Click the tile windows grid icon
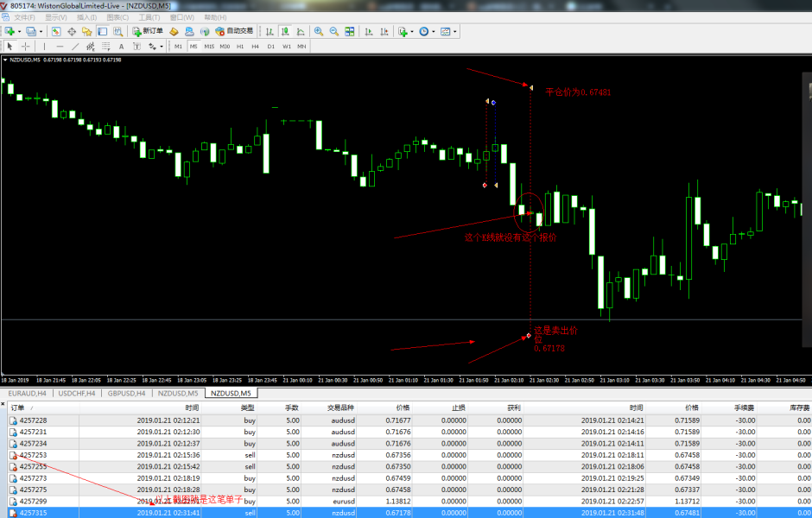812x518 pixels. coord(350,31)
